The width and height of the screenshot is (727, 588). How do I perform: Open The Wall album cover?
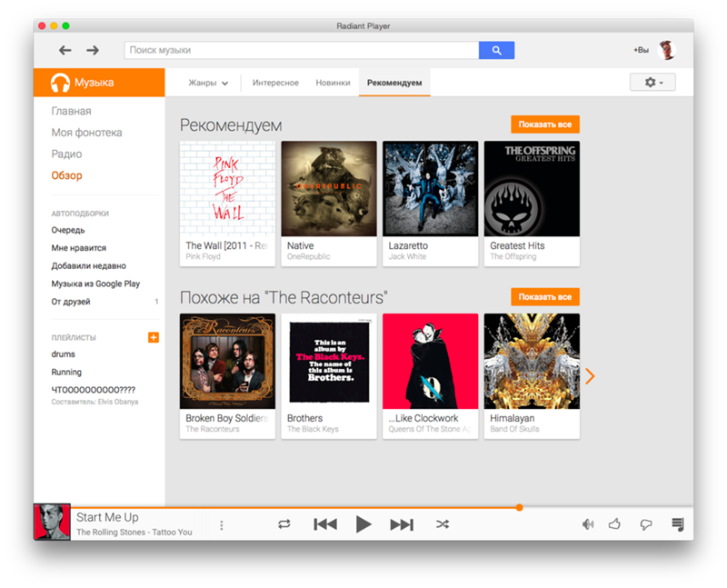coord(228,189)
